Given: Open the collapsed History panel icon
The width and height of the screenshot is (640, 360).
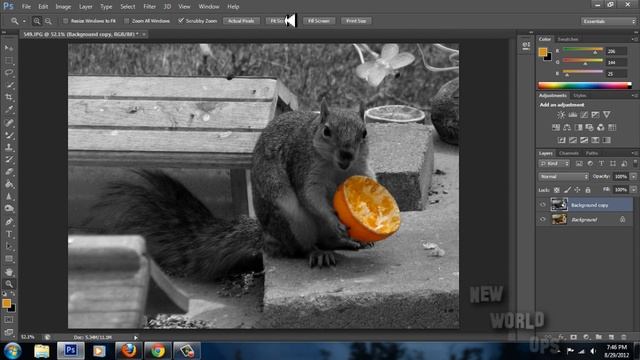Looking at the screenshot, I should click(x=526, y=45).
